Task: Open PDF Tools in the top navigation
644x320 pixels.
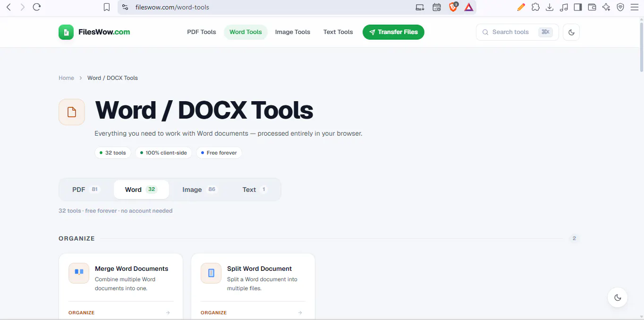Action: (202, 32)
